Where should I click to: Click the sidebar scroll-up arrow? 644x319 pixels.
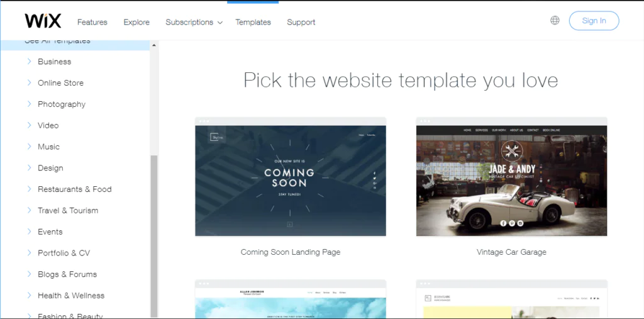tap(154, 45)
